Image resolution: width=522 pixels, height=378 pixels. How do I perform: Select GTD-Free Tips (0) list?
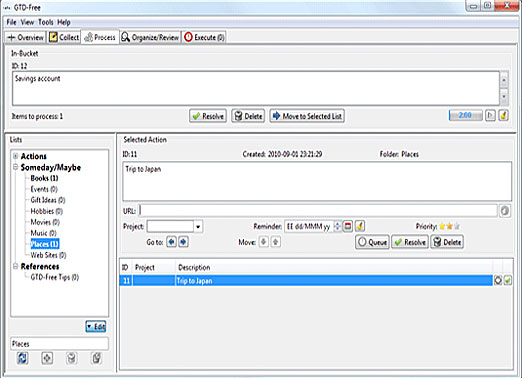(x=55, y=277)
